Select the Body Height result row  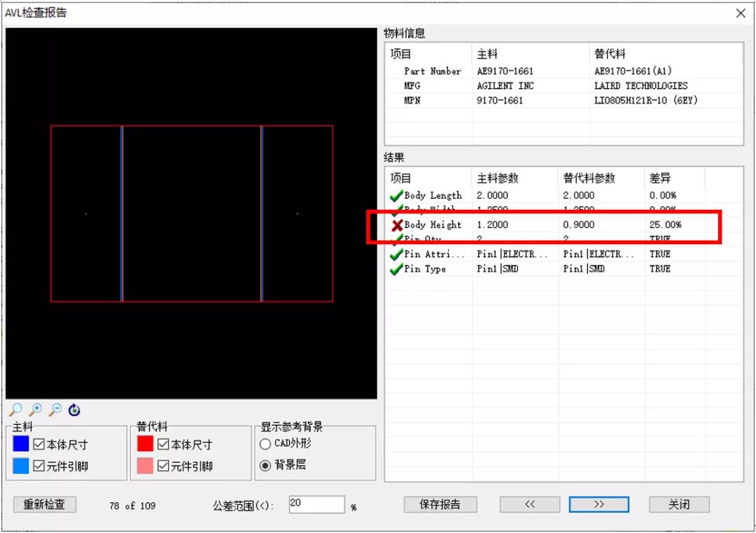pos(563,225)
